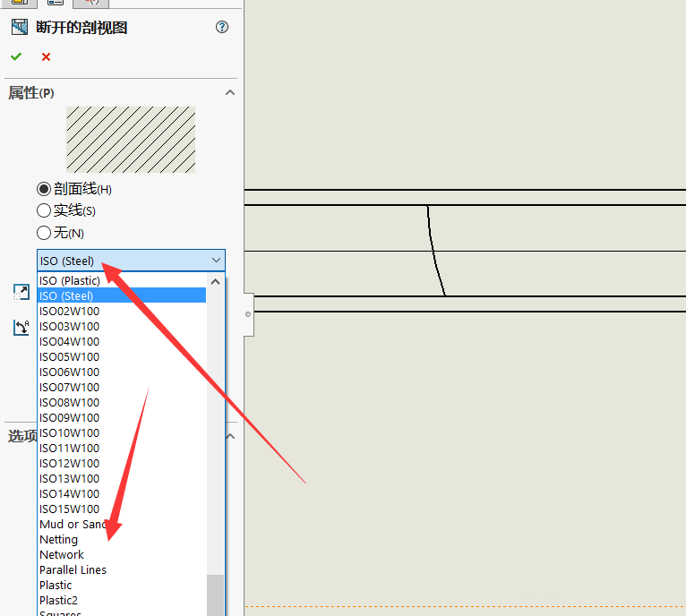Choose ISO09W100 pattern
Screen dimensions: 686x616
122,418
